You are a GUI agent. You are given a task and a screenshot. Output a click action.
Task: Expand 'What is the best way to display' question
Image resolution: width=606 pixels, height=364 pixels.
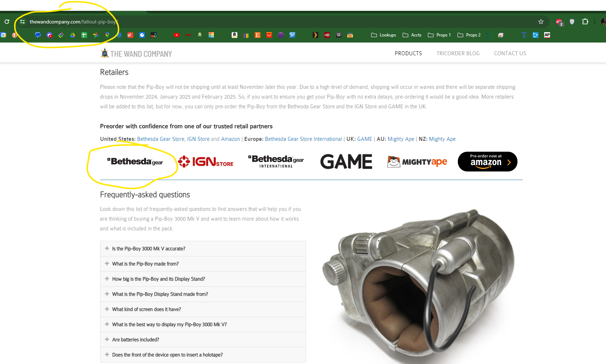pos(203,325)
